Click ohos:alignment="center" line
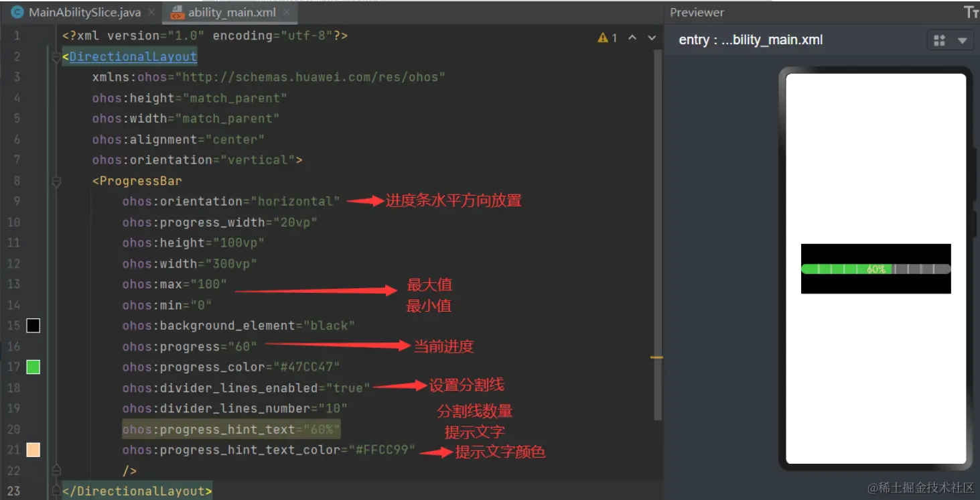This screenshot has width=980, height=500. coord(178,139)
